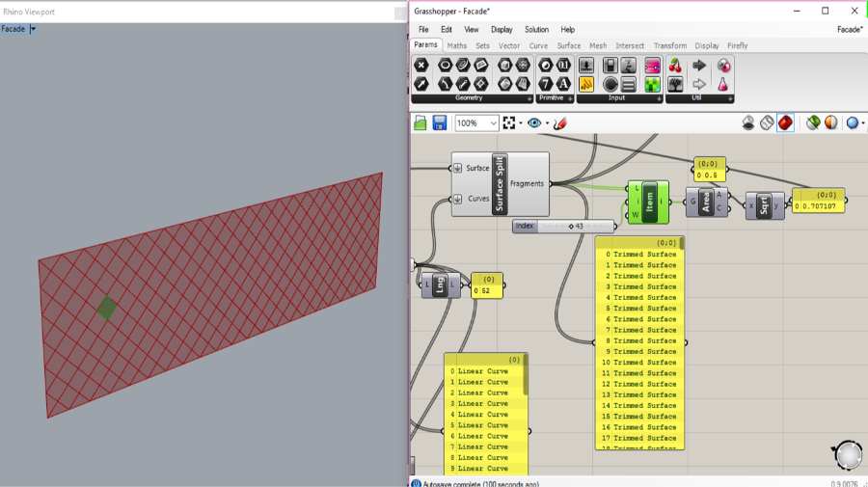Image resolution: width=868 pixels, height=487 pixels.
Task: Select the Boolean primitive icon
Action: click(x=545, y=66)
